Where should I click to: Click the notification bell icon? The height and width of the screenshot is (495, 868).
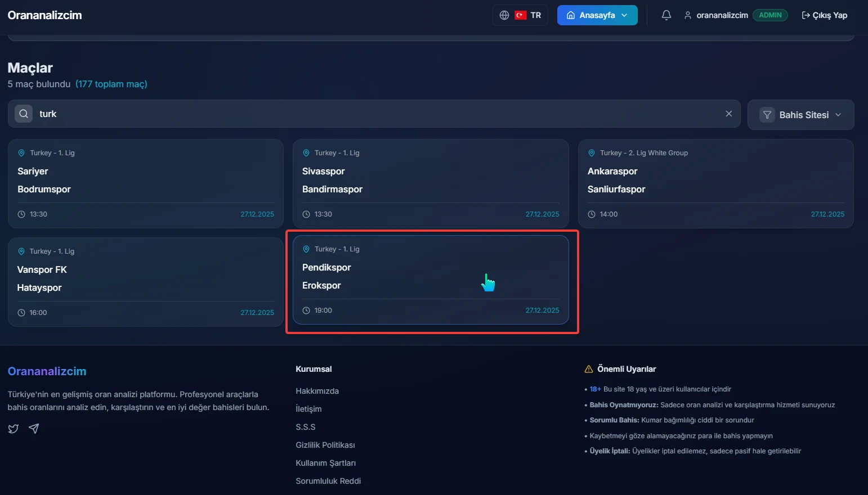click(x=666, y=15)
